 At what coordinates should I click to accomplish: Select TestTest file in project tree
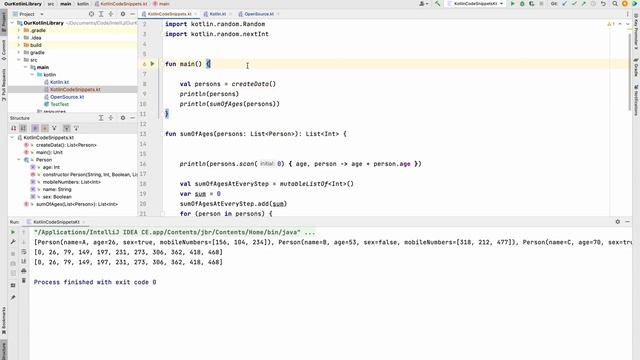(x=59, y=104)
